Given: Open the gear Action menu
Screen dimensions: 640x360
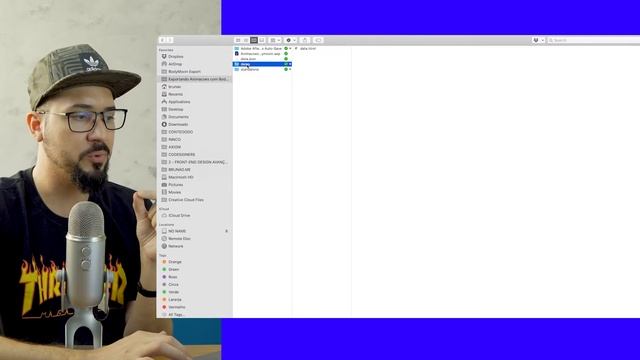Looking at the screenshot, I should (x=291, y=40).
